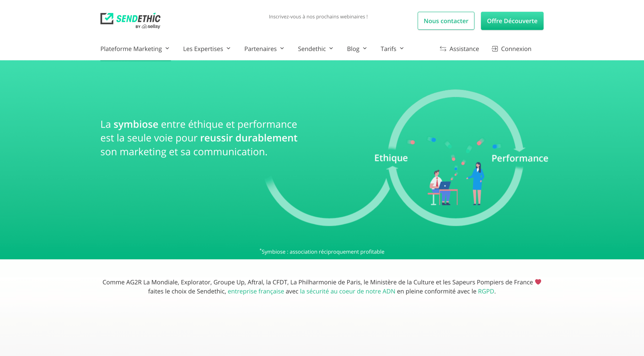Open the RGPD link
The height and width of the screenshot is (356, 644).
pyautogui.click(x=486, y=291)
